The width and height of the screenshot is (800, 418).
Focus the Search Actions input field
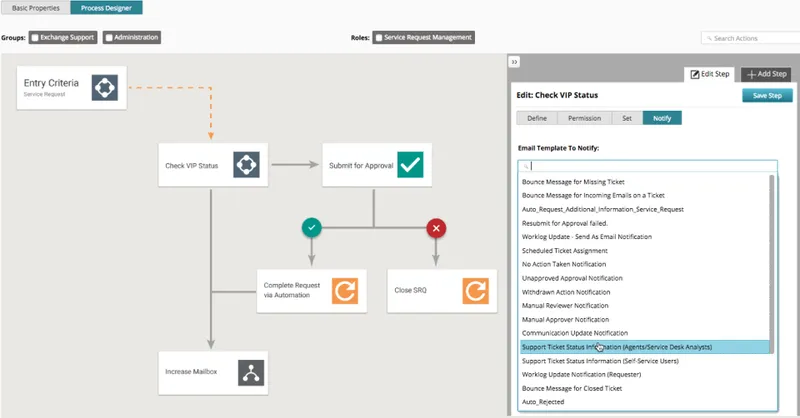751,38
